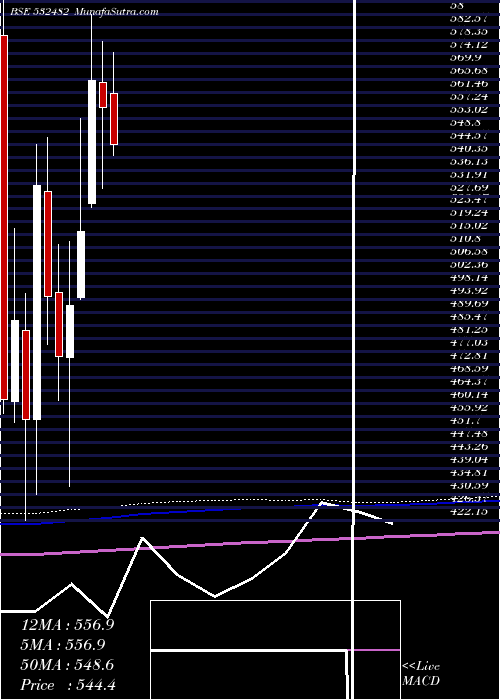500x700 pixels.
Task: Click the 493.92 price axis label
Action: click(x=469, y=291)
